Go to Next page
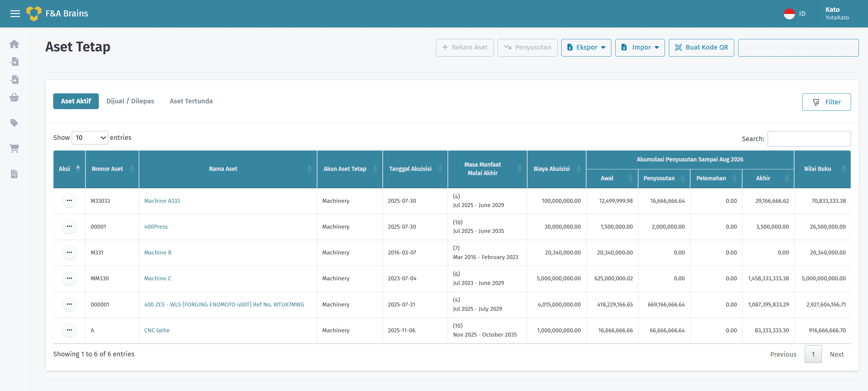Viewport: 868px width, 391px height. click(836, 354)
